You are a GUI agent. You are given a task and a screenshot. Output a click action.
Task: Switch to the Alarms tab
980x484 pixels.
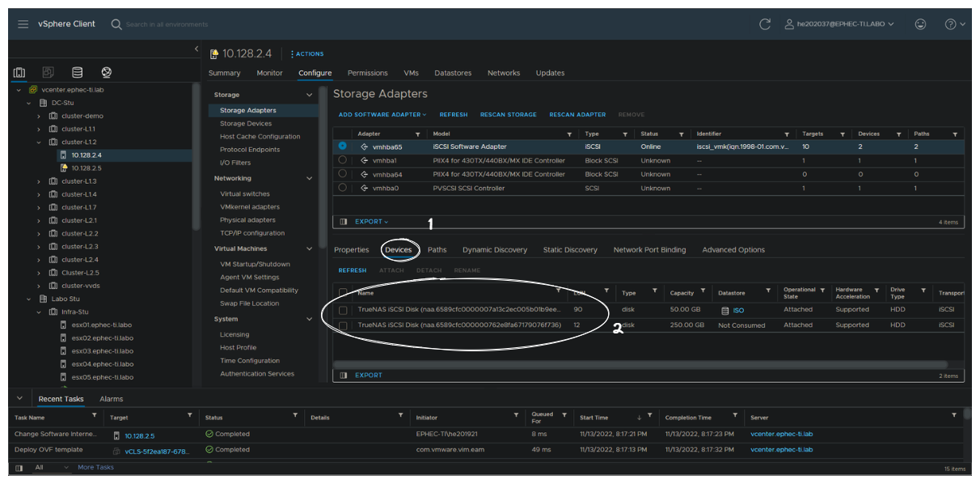(x=112, y=399)
